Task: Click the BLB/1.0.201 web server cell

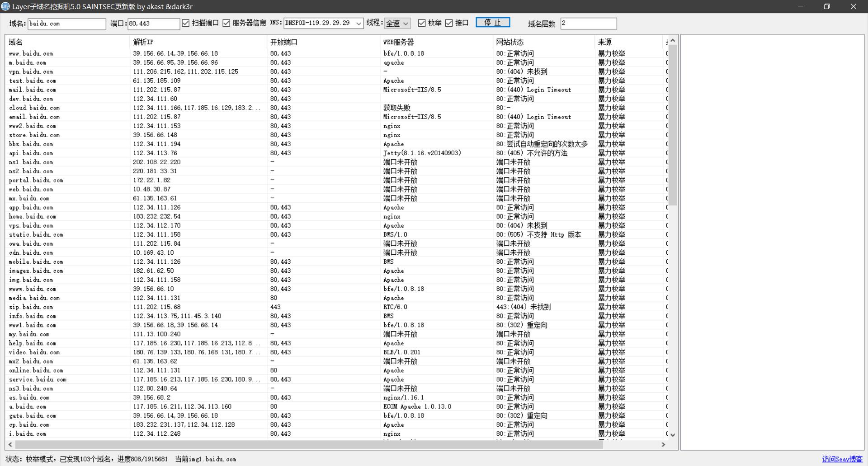Action: click(402, 352)
